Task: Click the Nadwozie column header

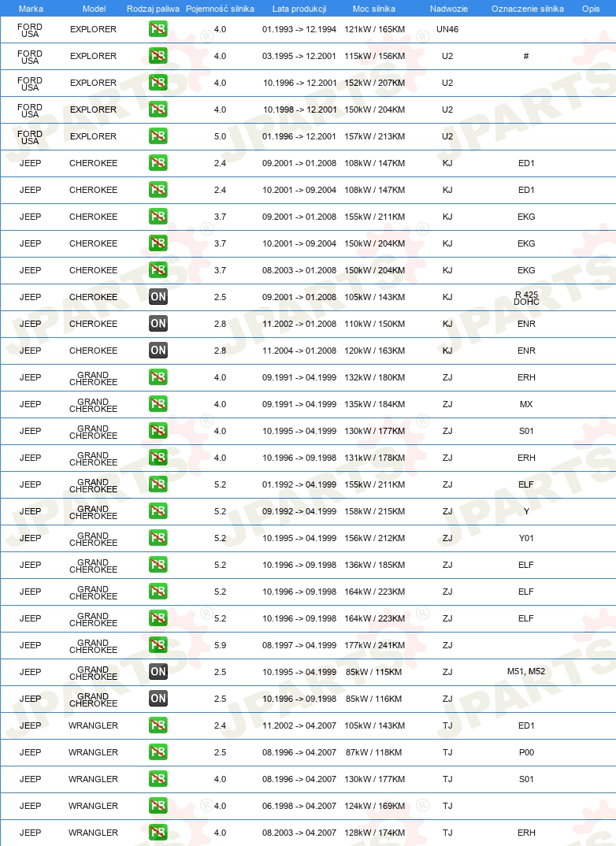Action: pyautogui.click(x=449, y=9)
